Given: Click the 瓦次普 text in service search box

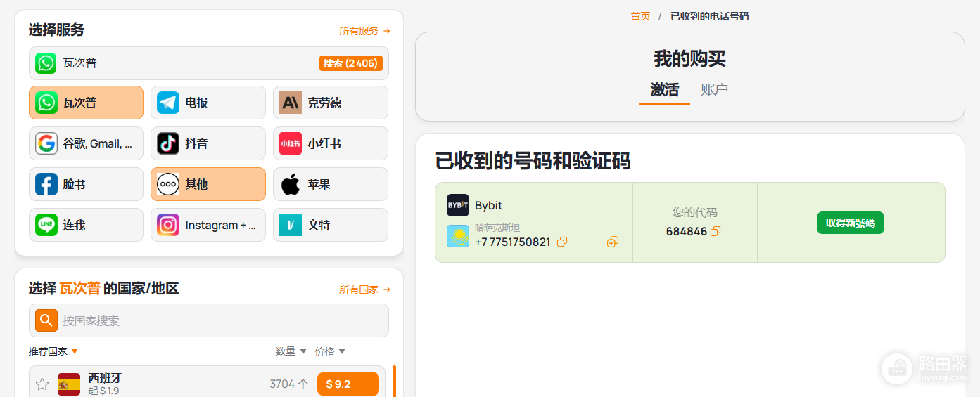Looking at the screenshot, I should (x=80, y=63).
